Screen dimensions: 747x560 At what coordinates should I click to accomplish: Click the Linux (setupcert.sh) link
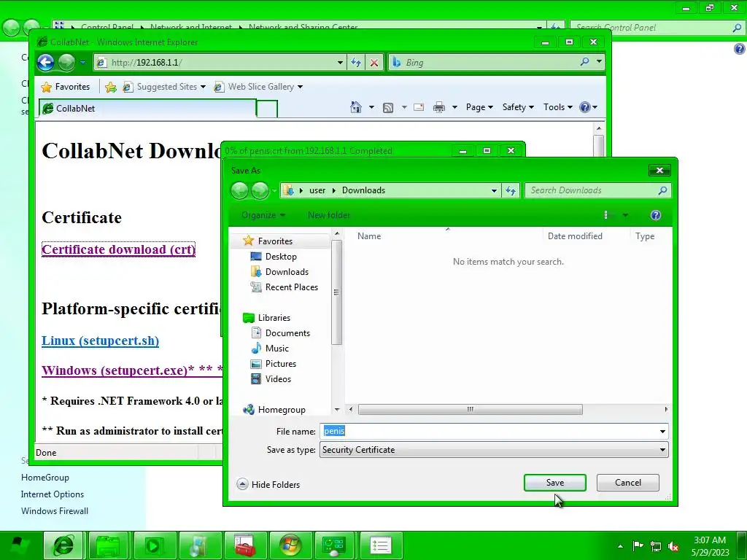[100, 341]
